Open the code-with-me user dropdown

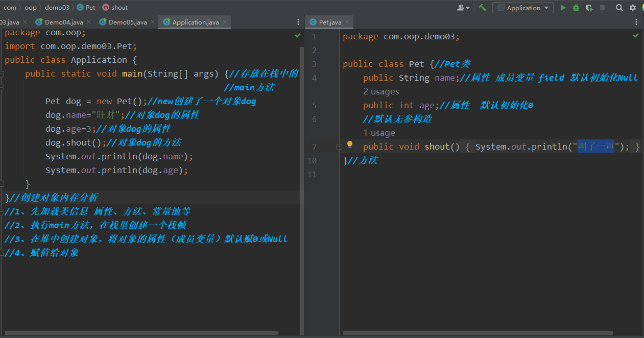[464, 8]
